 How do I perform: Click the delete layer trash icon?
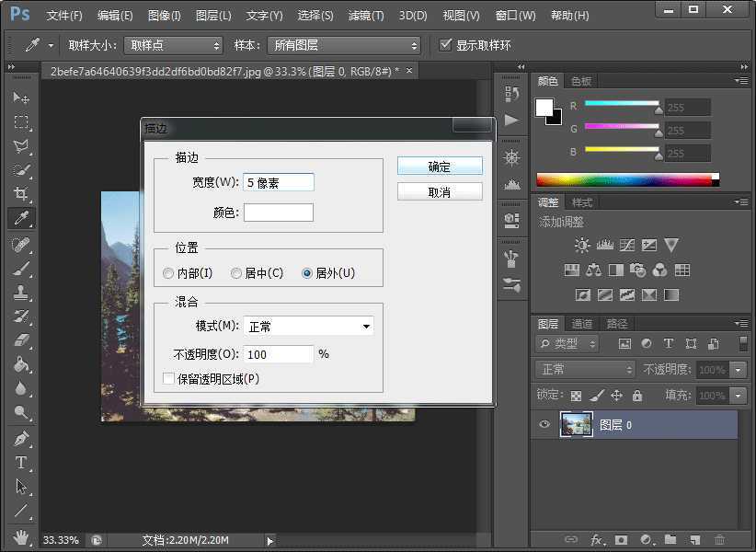tap(720, 540)
